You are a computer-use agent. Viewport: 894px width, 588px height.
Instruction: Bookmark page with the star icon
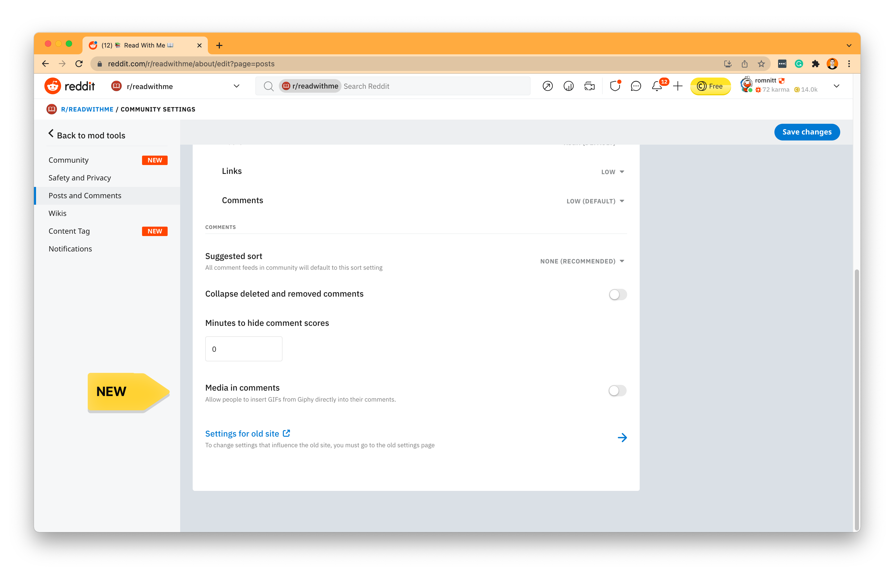761,64
